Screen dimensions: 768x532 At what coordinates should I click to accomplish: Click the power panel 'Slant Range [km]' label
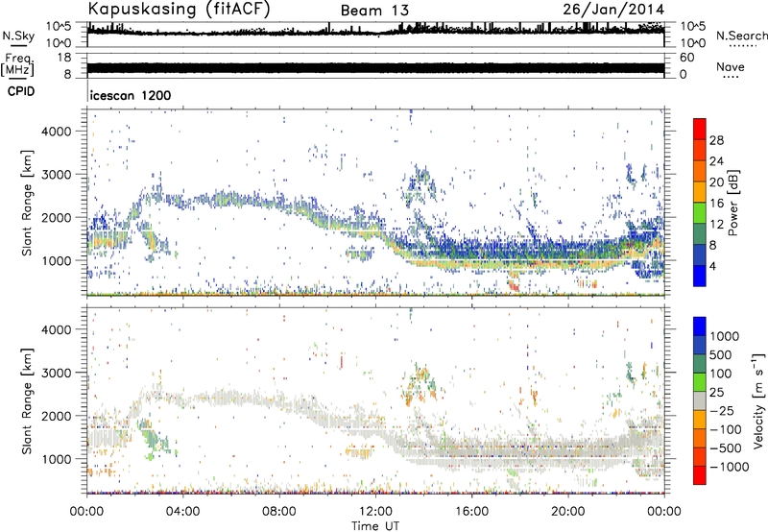click(x=27, y=203)
